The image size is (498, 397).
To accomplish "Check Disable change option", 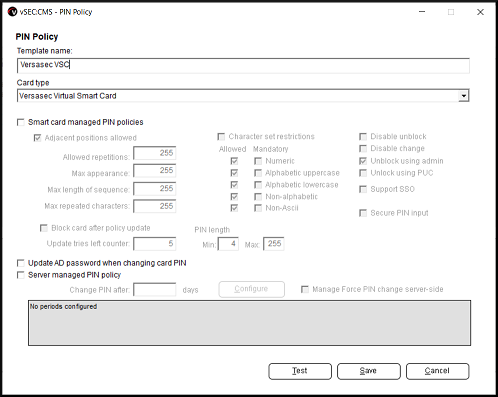I will tap(363, 148).
